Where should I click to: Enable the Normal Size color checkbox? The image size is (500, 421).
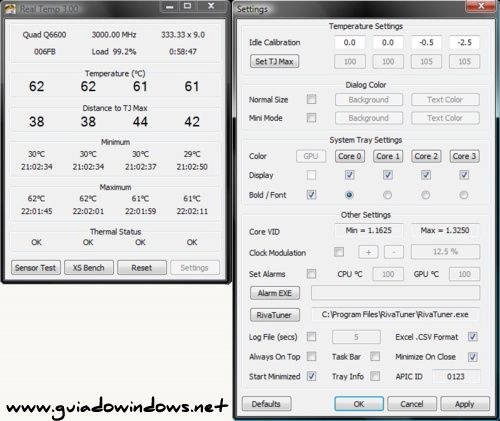pyautogui.click(x=311, y=99)
